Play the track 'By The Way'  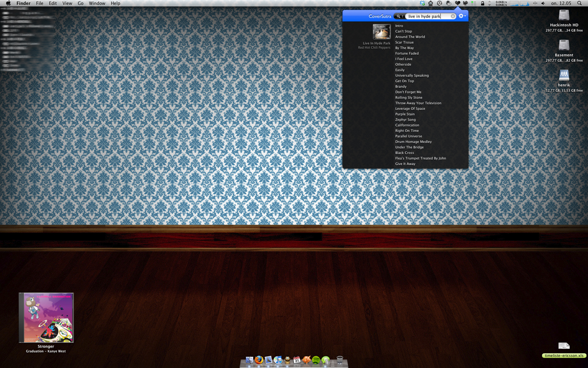tap(405, 48)
